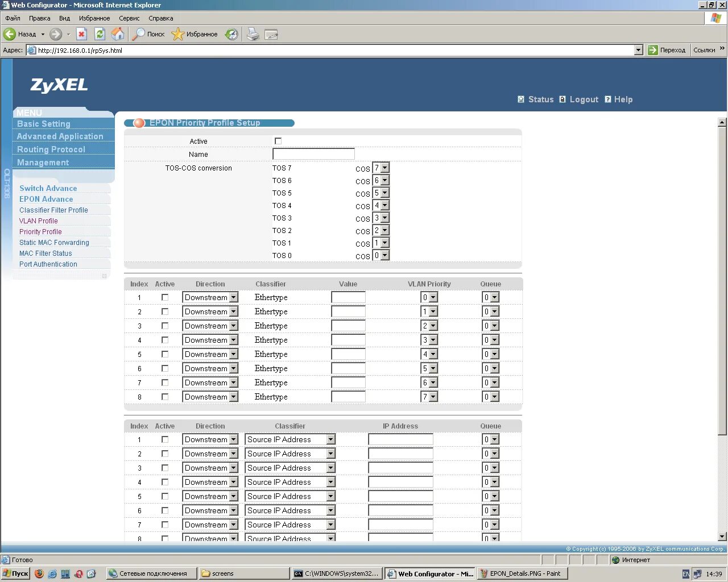Click the profile Name input field
Image resolution: width=728 pixels, height=582 pixels.
(x=313, y=154)
